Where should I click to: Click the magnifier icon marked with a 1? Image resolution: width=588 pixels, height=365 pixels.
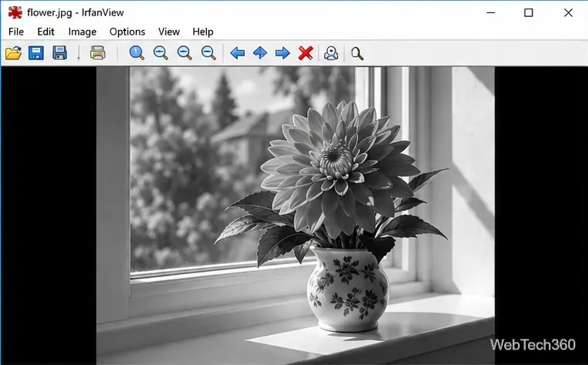tap(137, 53)
